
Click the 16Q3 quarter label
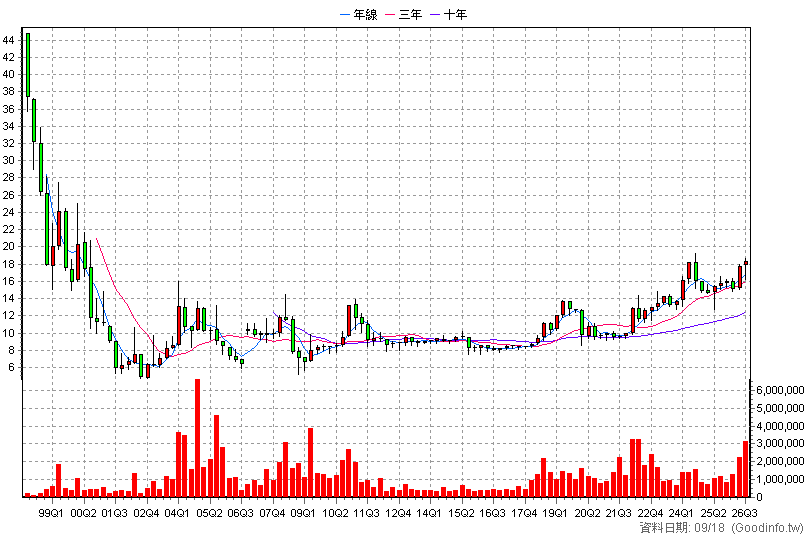coord(493,513)
